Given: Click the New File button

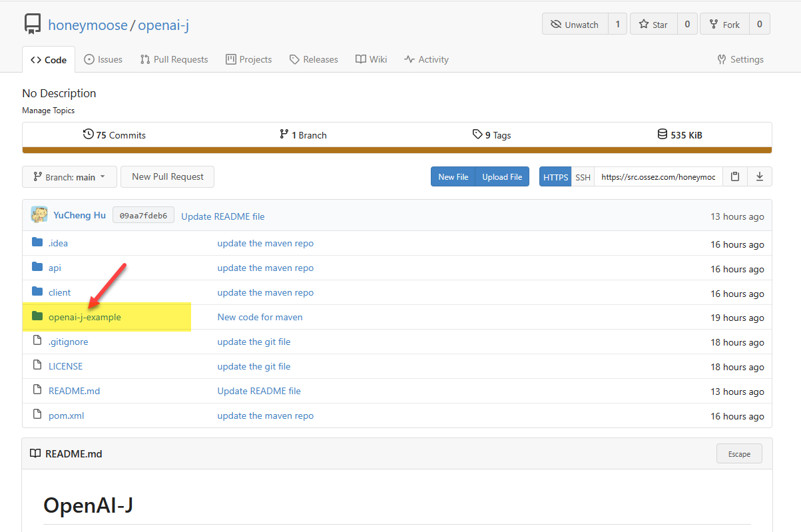Looking at the screenshot, I should coord(453,176).
